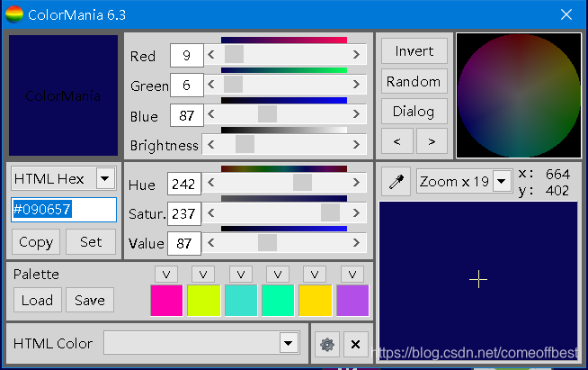Select the turquoise palette swatch
This screenshot has width=588, height=370.
[x=241, y=300]
